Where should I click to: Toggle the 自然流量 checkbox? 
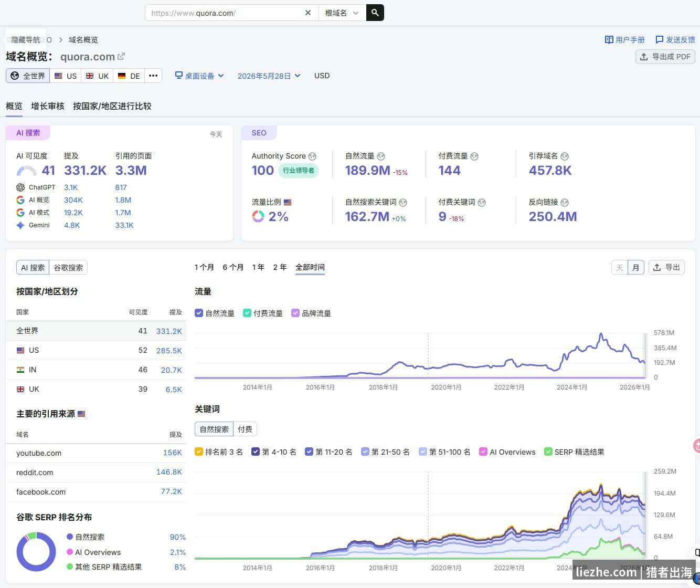point(199,313)
